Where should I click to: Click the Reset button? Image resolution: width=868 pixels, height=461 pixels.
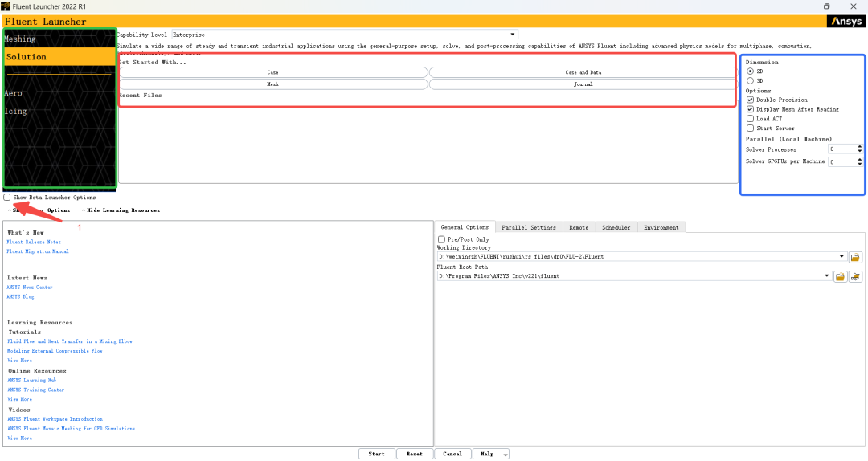click(415, 454)
